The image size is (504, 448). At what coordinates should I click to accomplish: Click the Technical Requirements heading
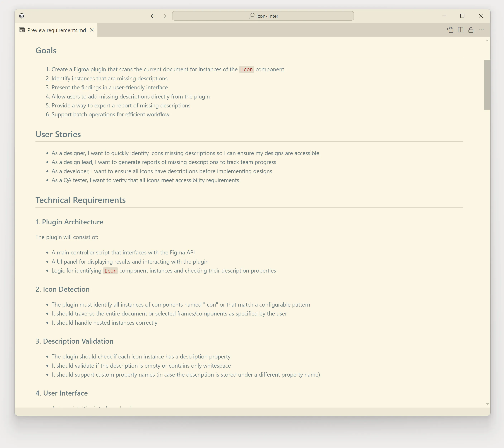pyautogui.click(x=81, y=200)
